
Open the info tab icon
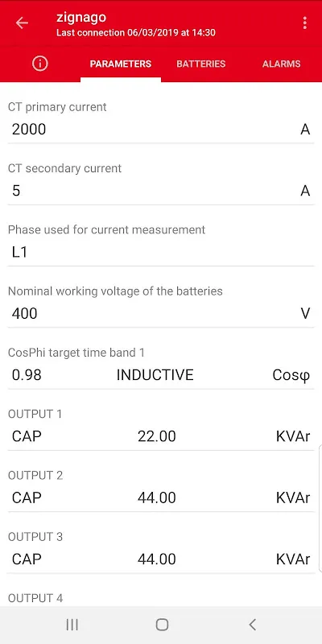click(x=40, y=64)
